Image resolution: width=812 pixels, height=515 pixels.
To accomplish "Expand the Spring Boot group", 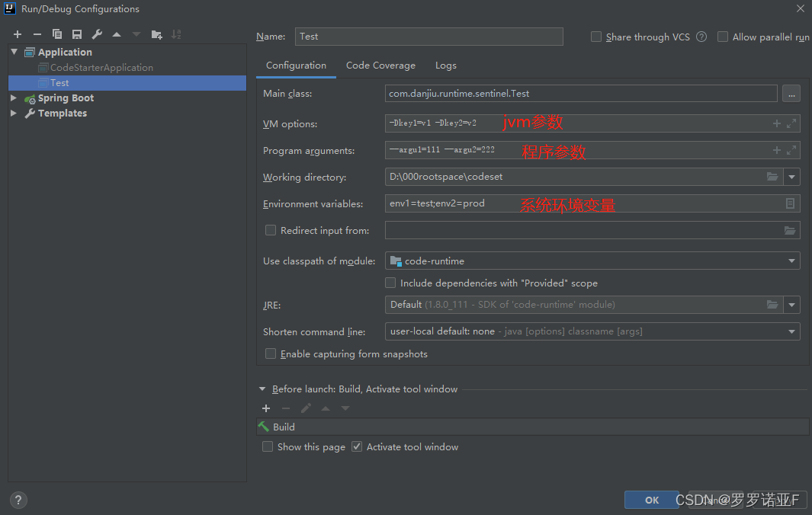I will (x=12, y=98).
